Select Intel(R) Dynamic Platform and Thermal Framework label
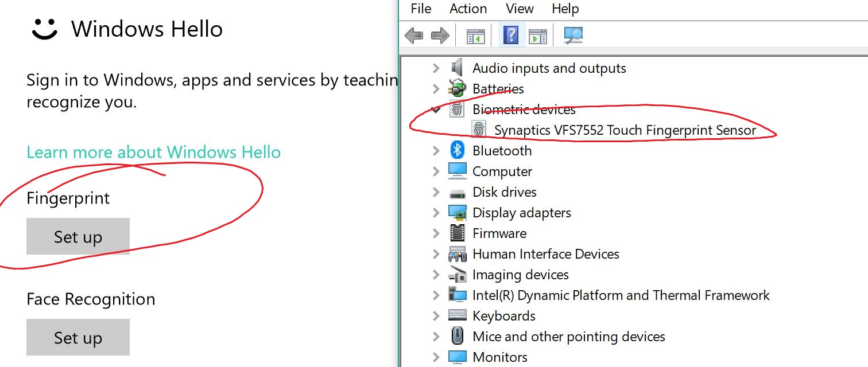Viewport: 868px width, 367px height. point(621,295)
